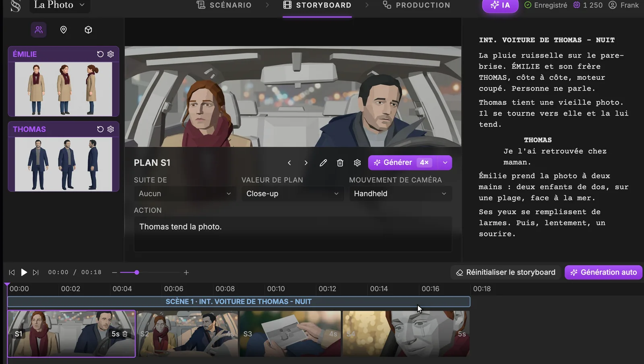Go to next shot arrow

coord(306,163)
